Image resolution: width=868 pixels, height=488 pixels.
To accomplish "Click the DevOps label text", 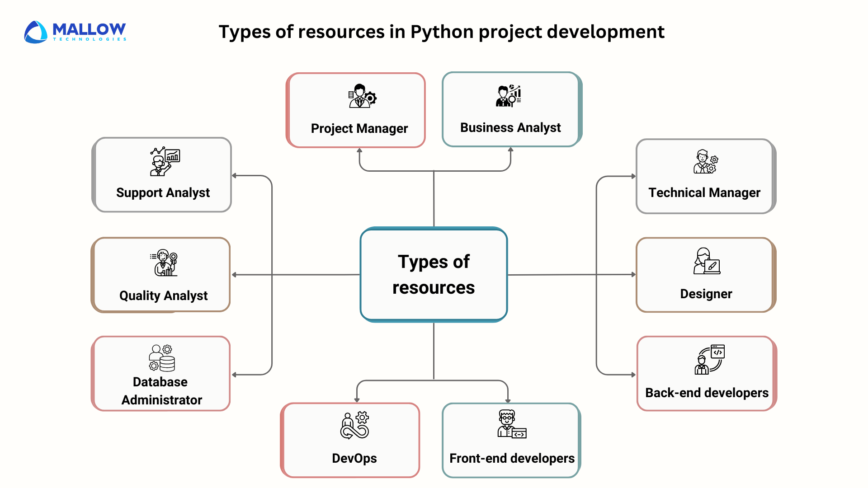I will tap(354, 458).
